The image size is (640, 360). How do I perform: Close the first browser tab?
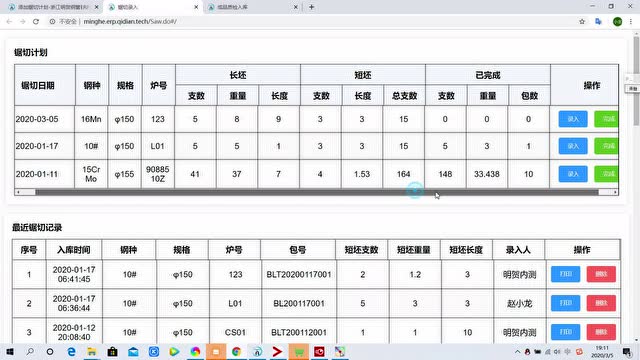96,7
